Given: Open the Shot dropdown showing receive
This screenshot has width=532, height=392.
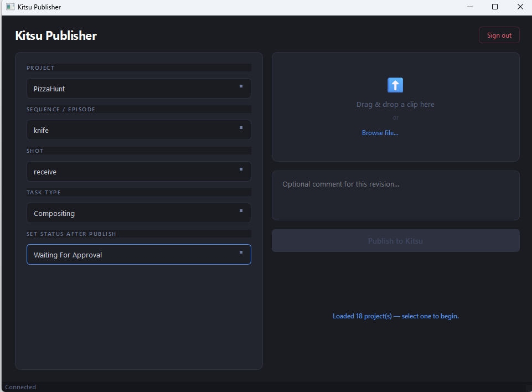Looking at the screenshot, I should point(139,172).
